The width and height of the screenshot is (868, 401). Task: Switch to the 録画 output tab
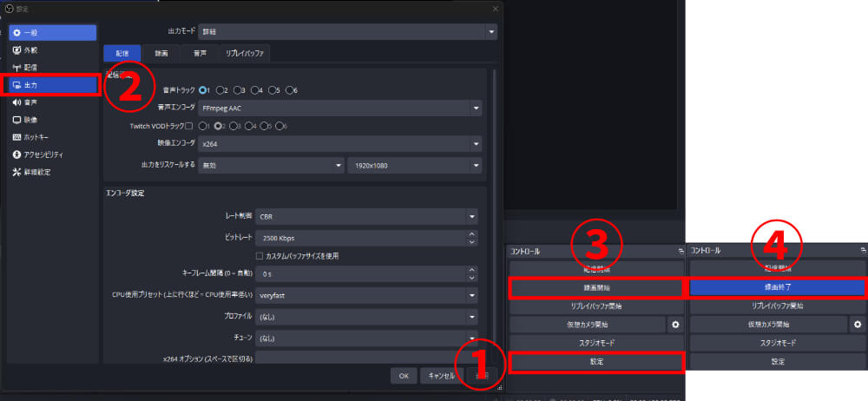(x=161, y=54)
